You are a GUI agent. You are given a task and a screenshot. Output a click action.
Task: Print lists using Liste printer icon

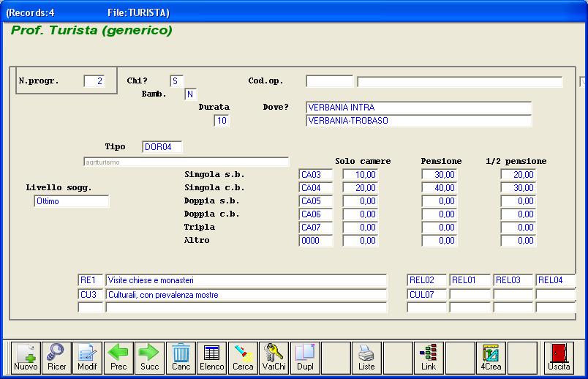pos(366,358)
